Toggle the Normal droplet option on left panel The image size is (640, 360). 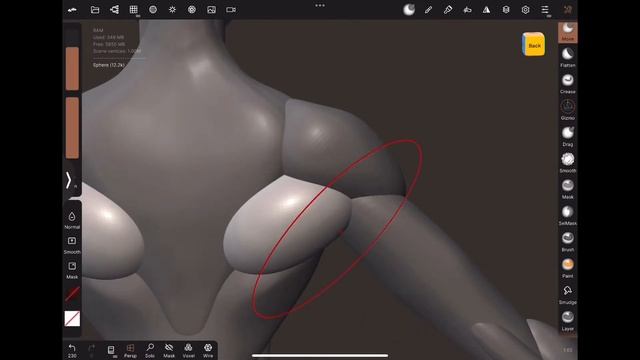(72, 220)
